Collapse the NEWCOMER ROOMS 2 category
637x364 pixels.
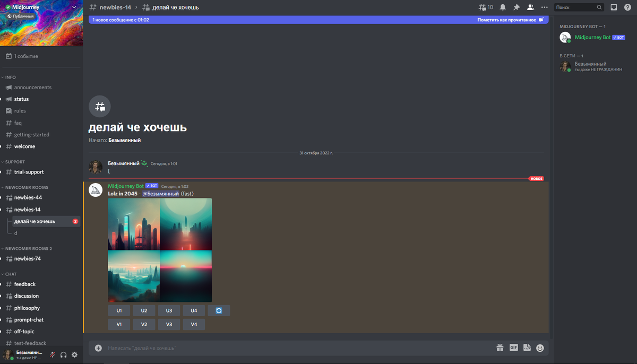tap(28, 249)
